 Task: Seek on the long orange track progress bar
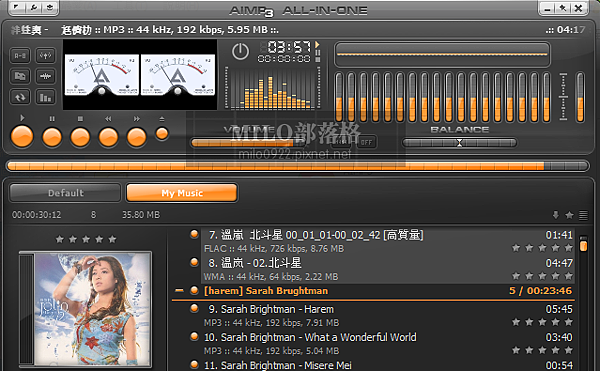pos(298,166)
